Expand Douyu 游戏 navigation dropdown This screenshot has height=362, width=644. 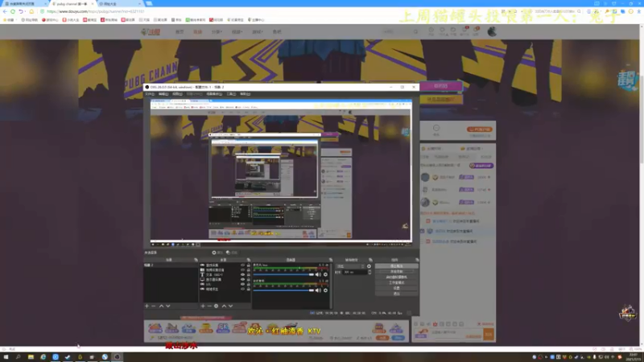coord(257,31)
